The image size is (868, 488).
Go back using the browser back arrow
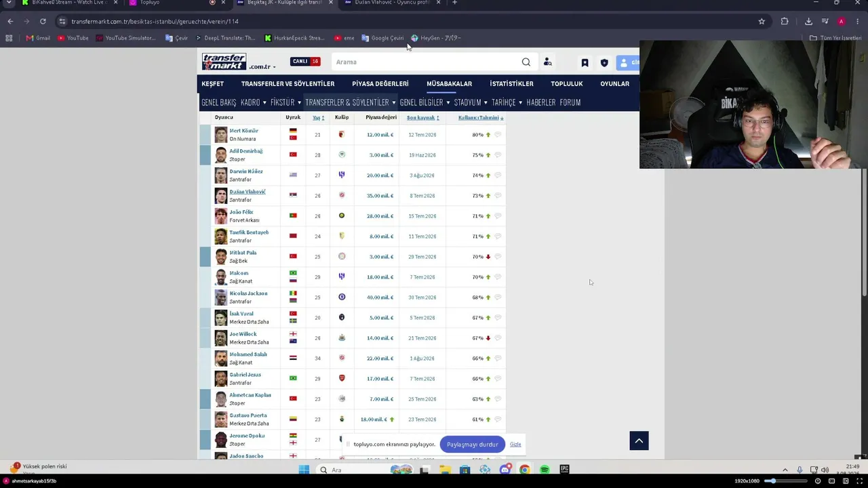point(10,21)
